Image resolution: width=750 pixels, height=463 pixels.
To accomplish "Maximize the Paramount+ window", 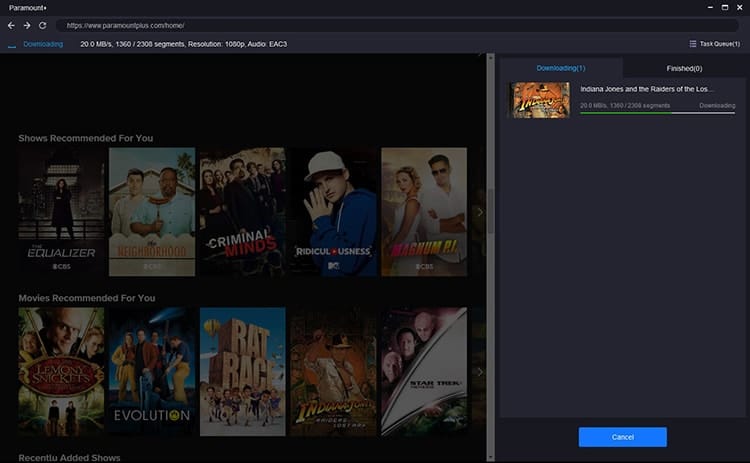I will coord(725,8).
